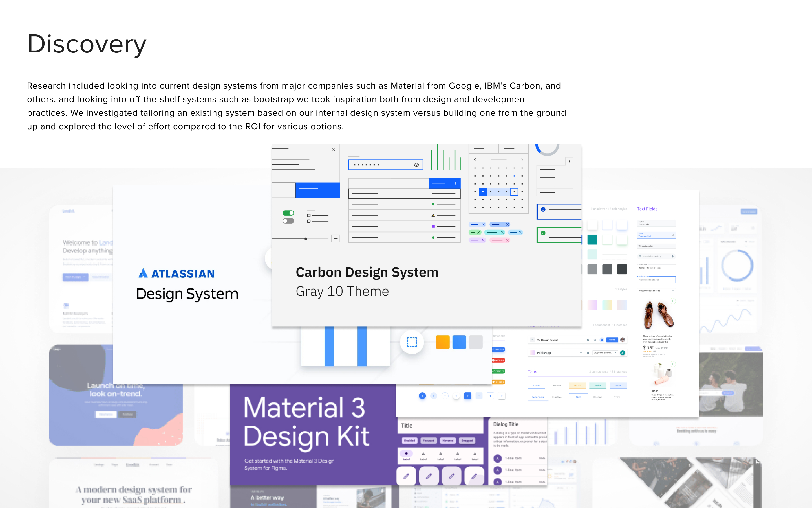Image resolution: width=812 pixels, height=508 pixels.
Task: Click the eye icon in password field
Action: coord(416,165)
